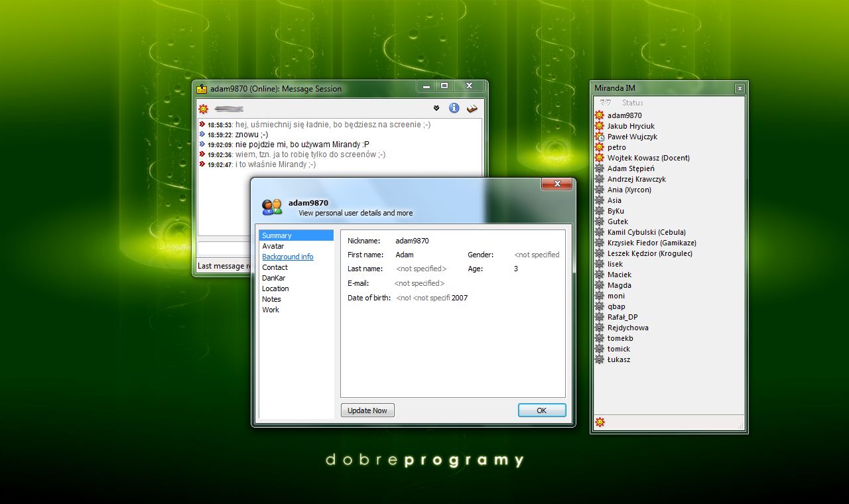Image resolution: width=849 pixels, height=504 pixels.
Task: Click the First name value Adam
Action: [x=405, y=255]
